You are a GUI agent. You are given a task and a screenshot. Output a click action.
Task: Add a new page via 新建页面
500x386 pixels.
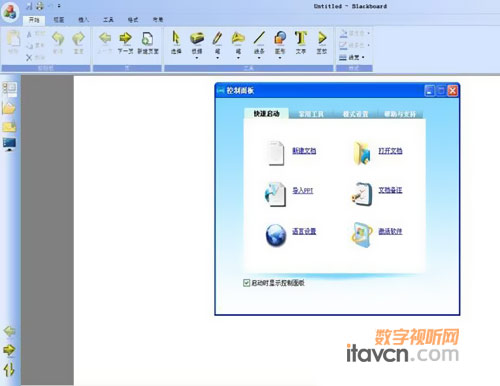148,42
